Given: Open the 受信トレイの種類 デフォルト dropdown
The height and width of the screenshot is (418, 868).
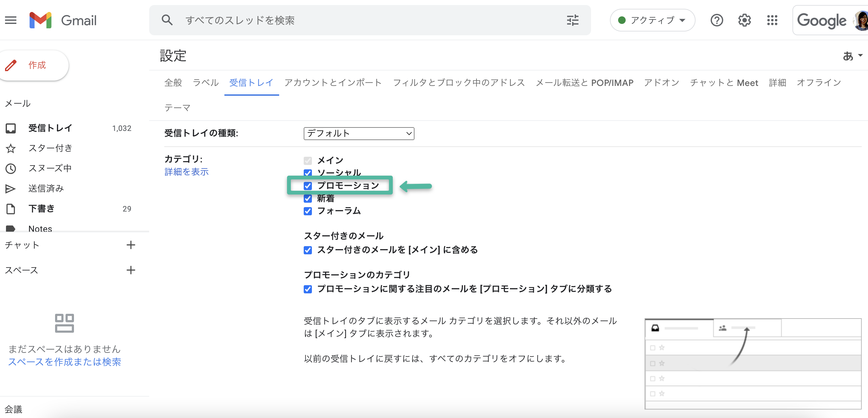Looking at the screenshot, I should (358, 133).
